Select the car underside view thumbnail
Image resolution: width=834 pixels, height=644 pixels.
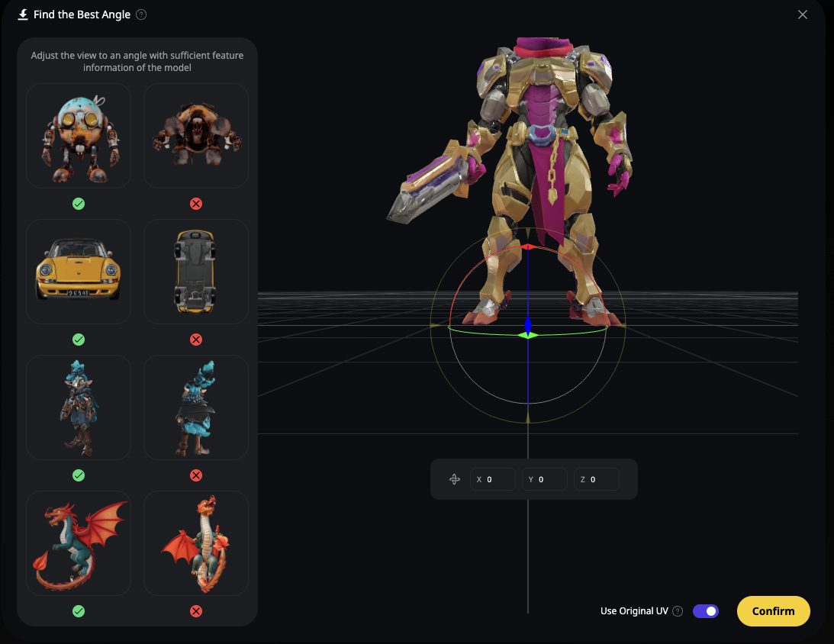[196, 271]
